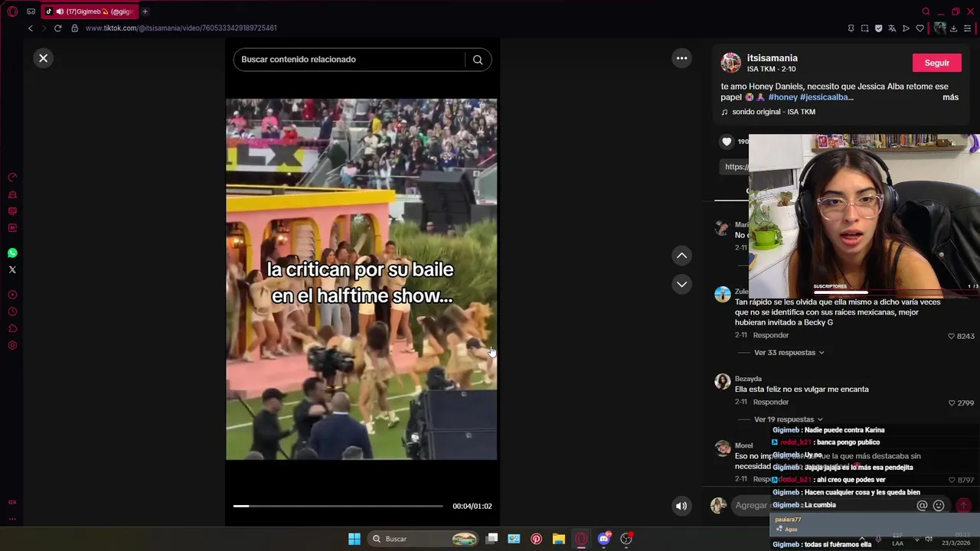Image resolution: width=980 pixels, height=551 pixels.
Task: Open File Explorer from the taskbar
Action: (x=559, y=539)
